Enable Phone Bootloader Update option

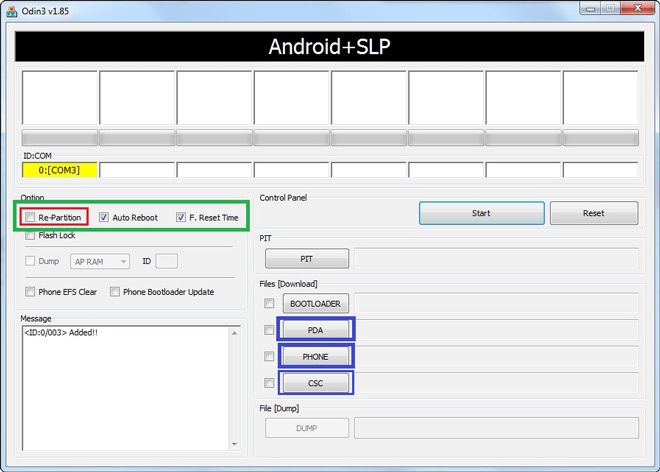click(114, 292)
